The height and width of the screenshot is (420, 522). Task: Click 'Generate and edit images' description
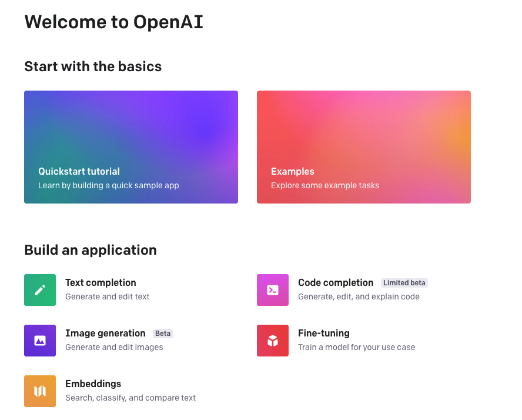pos(114,347)
